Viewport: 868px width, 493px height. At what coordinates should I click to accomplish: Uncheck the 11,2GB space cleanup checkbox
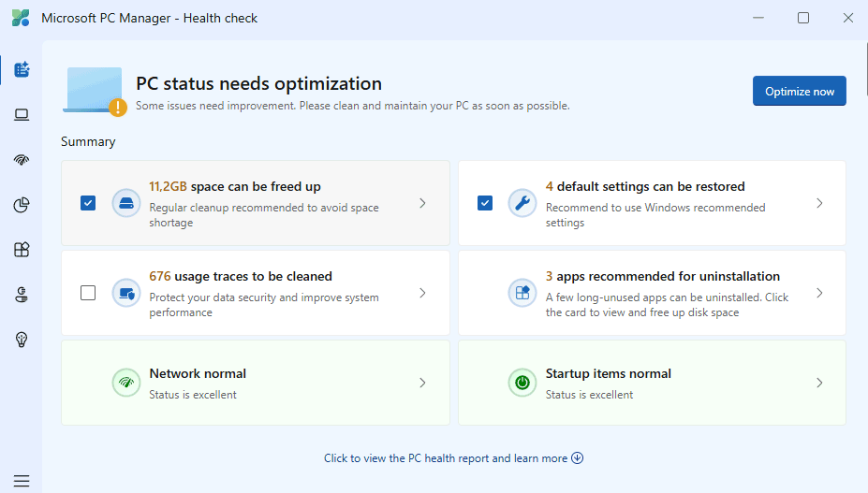click(88, 203)
